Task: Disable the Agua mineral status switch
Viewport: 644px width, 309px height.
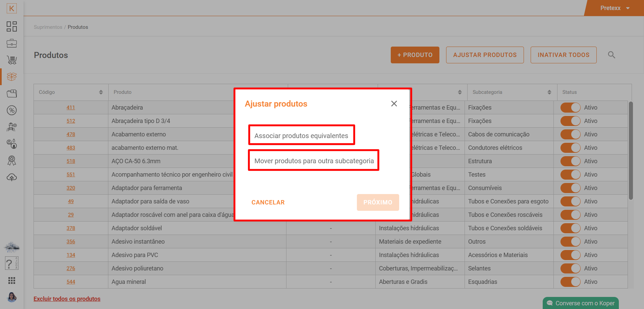Action: [570, 282]
